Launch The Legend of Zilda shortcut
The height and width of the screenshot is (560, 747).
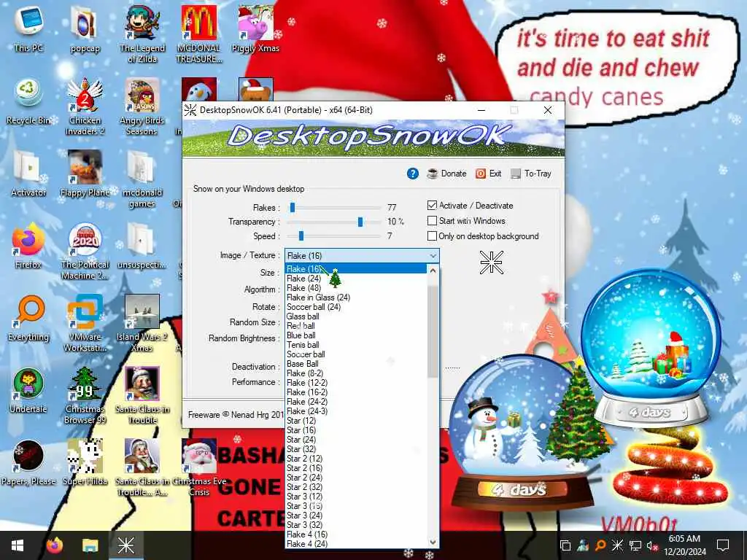(x=142, y=34)
